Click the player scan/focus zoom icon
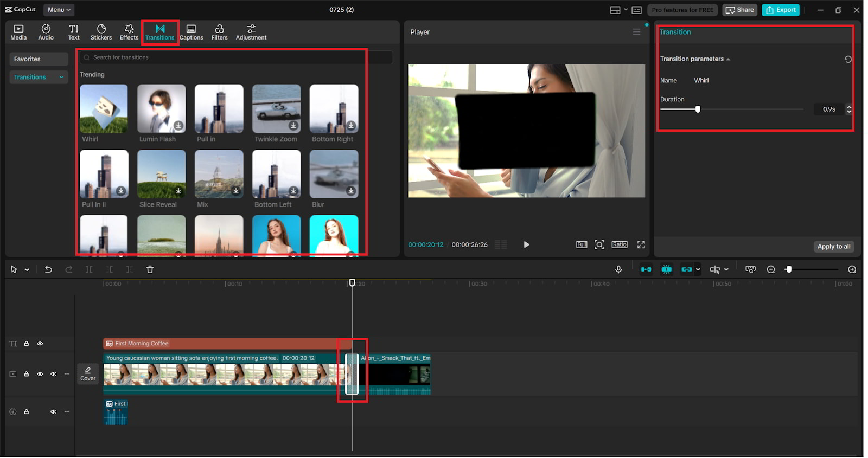 pos(599,245)
